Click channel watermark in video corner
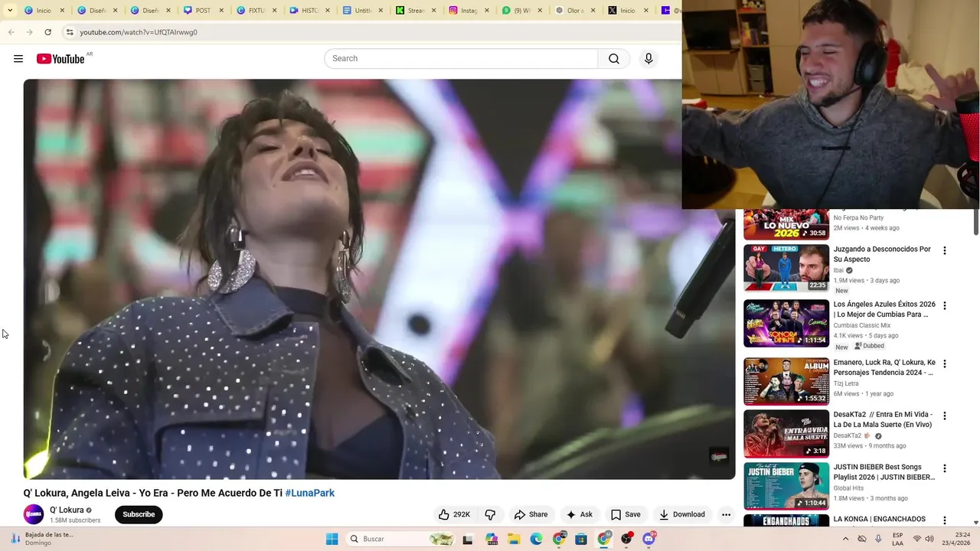Viewport: 980px width, 551px height. 719,457
